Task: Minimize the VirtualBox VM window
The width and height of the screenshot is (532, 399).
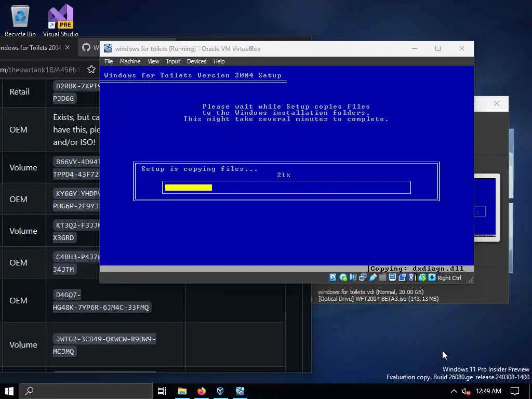Action: point(414,48)
